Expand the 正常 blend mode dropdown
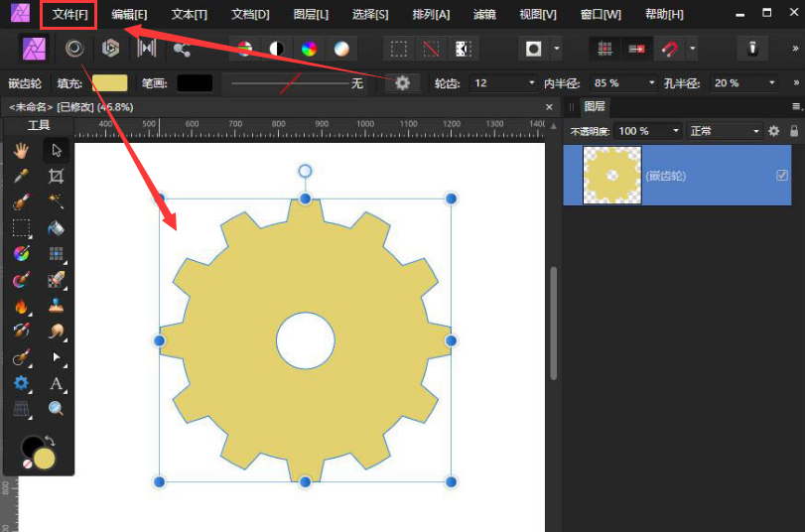Viewport: 805px width, 532px height. click(757, 131)
